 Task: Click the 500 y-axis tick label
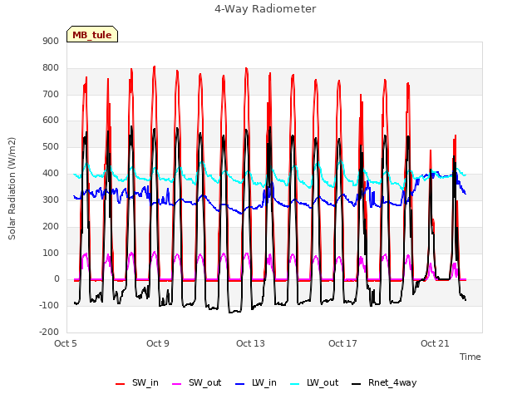click(51, 146)
